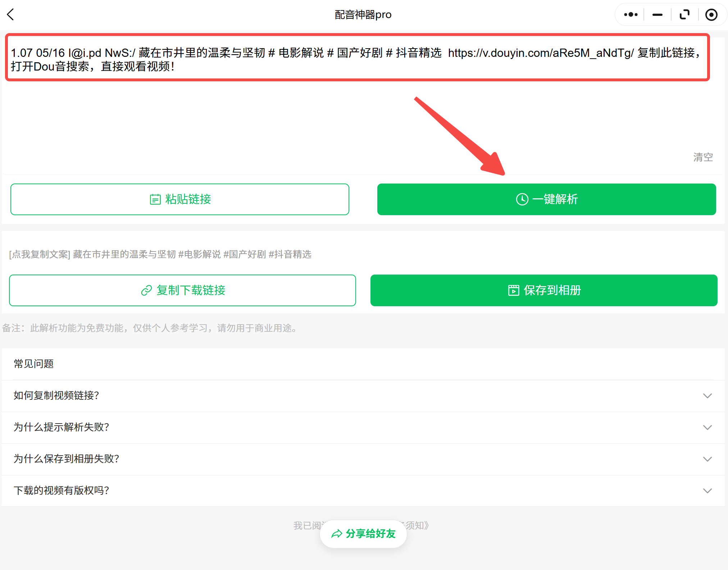The image size is (728, 570).
Task: Click the chevron beside 下载的视频有版权吗
Action: click(x=707, y=491)
